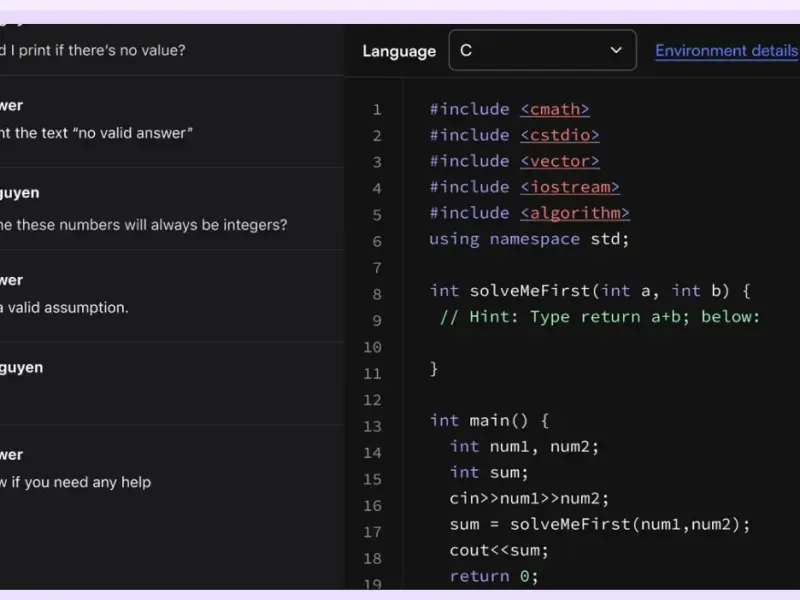
Task: Click the hint comment about return a+b
Action: pos(600,317)
